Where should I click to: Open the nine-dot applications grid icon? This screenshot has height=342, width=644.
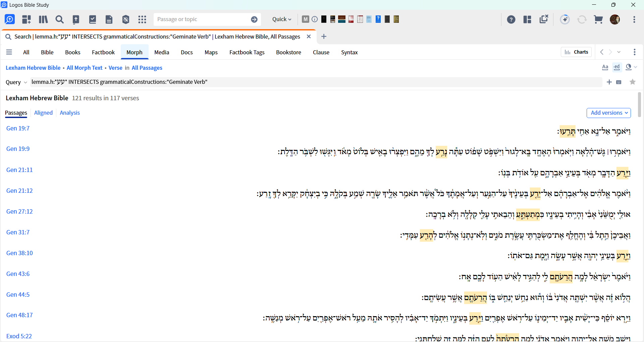coord(142,19)
